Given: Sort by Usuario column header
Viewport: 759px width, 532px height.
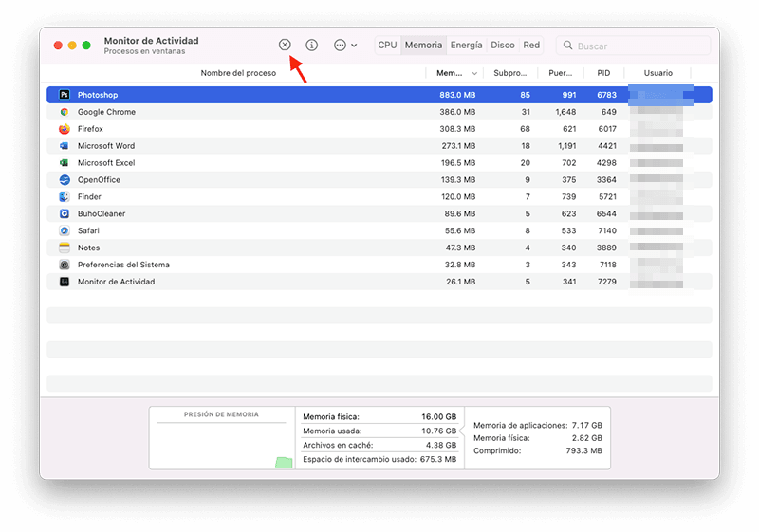Looking at the screenshot, I should coord(657,73).
